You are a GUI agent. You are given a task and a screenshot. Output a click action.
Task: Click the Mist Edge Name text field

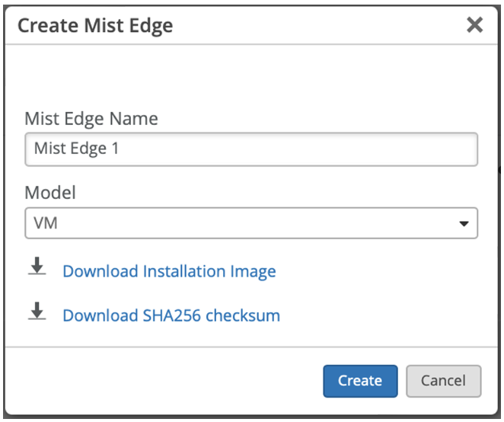pos(251,149)
